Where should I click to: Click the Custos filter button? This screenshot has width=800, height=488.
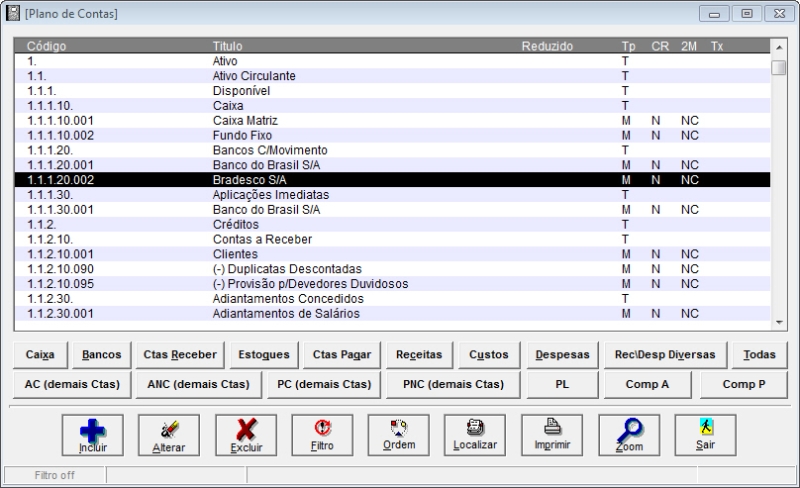tap(489, 355)
